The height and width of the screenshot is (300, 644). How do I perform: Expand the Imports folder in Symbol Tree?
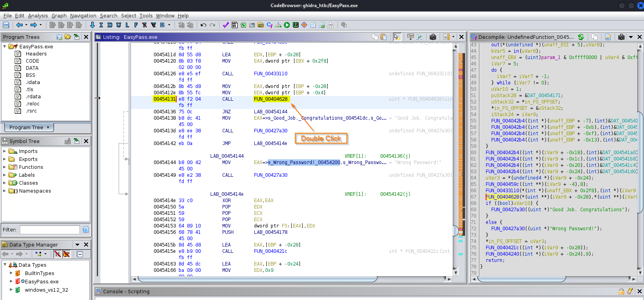pyautogui.click(x=5, y=151)
